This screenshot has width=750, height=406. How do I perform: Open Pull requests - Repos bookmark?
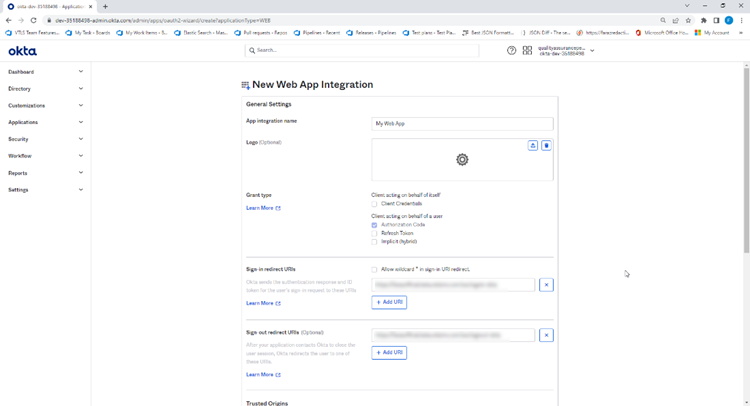click(x=261, y=33)
